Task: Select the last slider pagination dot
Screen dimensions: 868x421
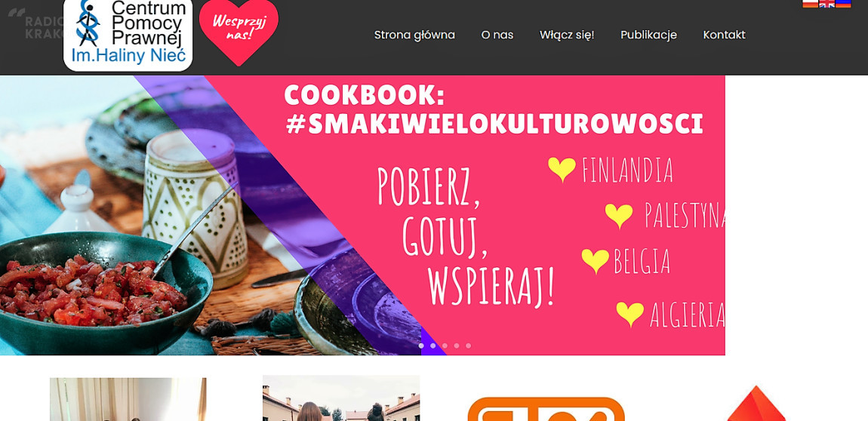Action: 468,346
